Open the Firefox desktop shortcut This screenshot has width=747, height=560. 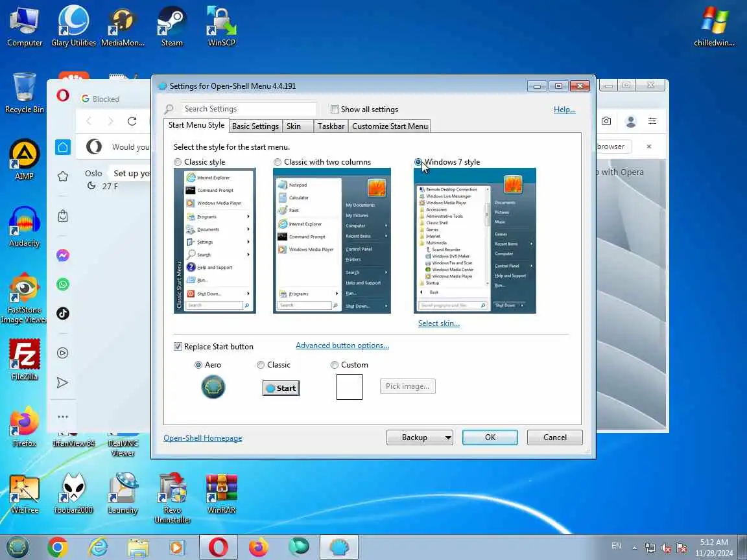pyautogui.click(x=24, y=426)
